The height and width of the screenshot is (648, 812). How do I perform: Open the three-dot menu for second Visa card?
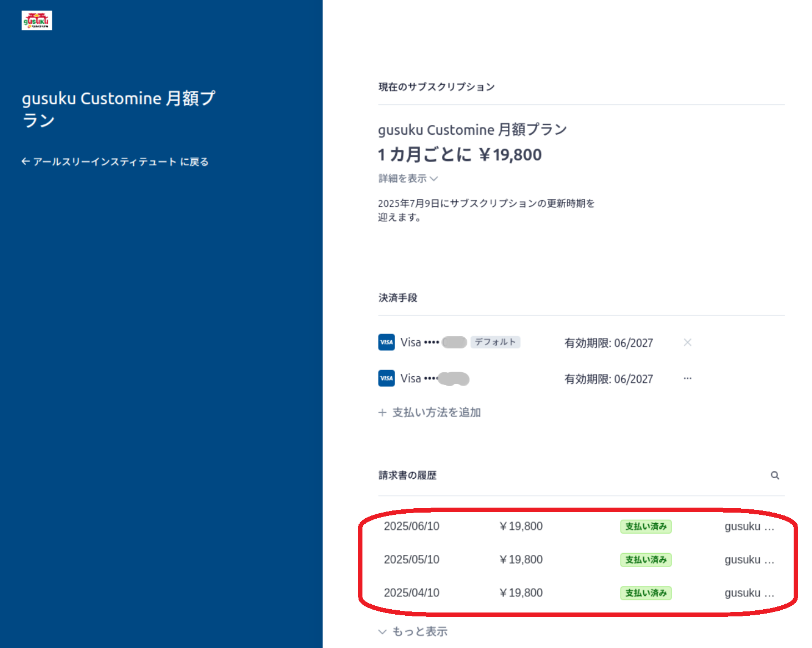coord(688,378)
